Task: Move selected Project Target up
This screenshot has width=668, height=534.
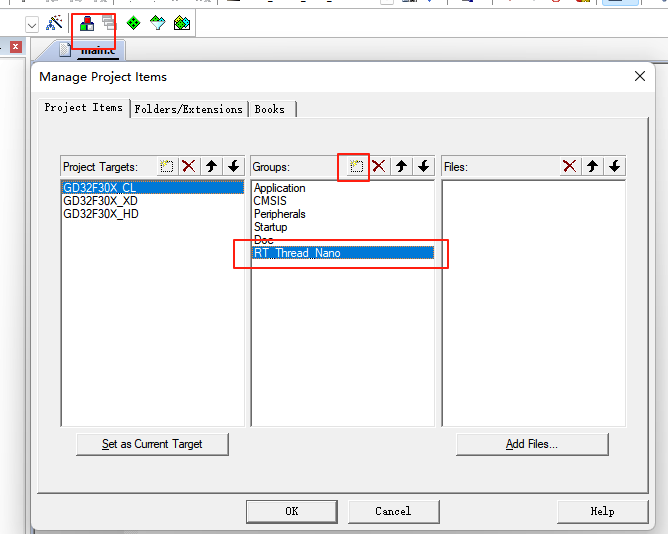Action: 211,166
